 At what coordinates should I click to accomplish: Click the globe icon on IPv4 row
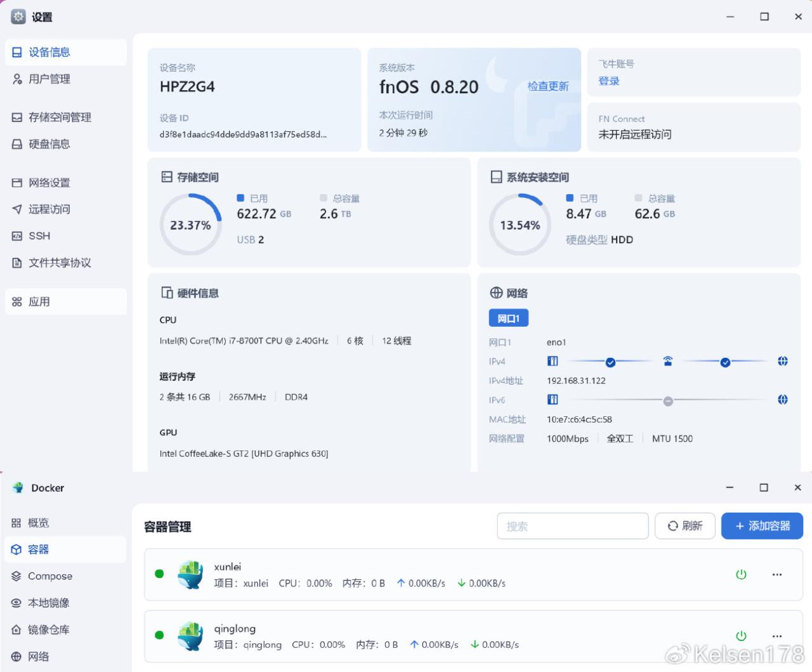pos(783,361)
